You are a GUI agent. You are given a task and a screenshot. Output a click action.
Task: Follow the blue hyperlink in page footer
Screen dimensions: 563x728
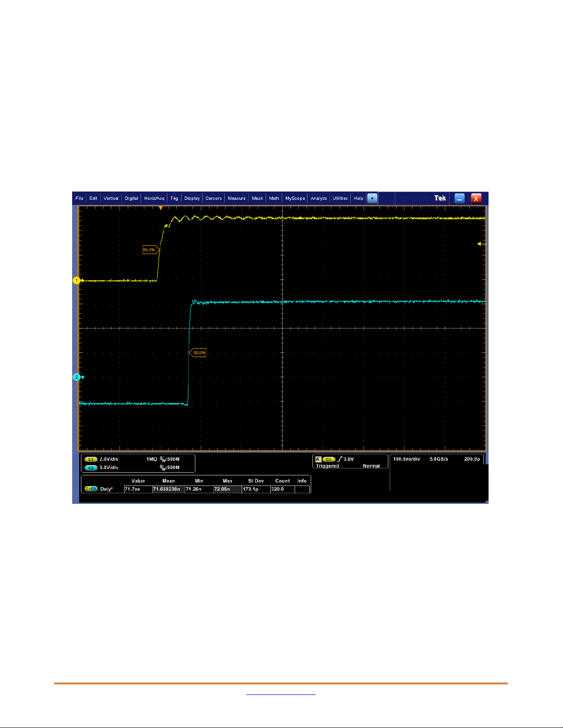coord(281,694)
